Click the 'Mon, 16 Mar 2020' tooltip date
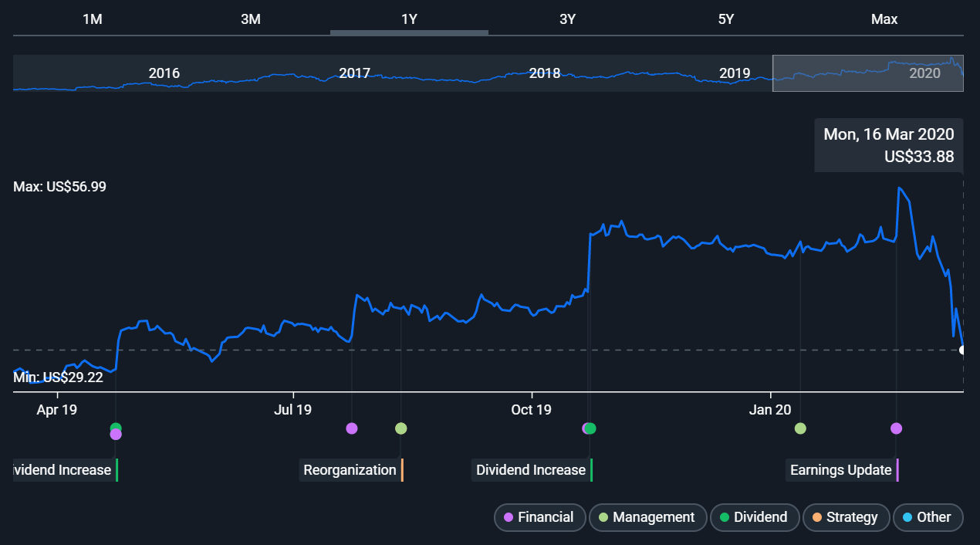 point(889,134)
